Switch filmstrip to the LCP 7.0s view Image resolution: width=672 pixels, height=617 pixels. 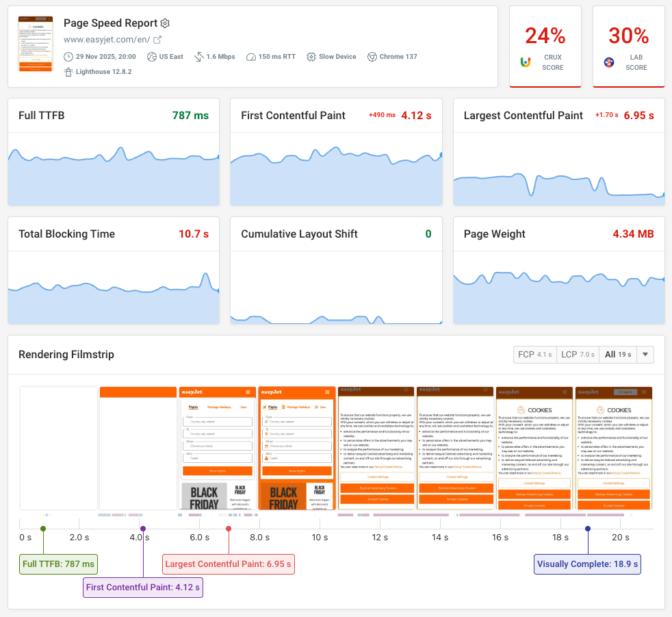578,355
